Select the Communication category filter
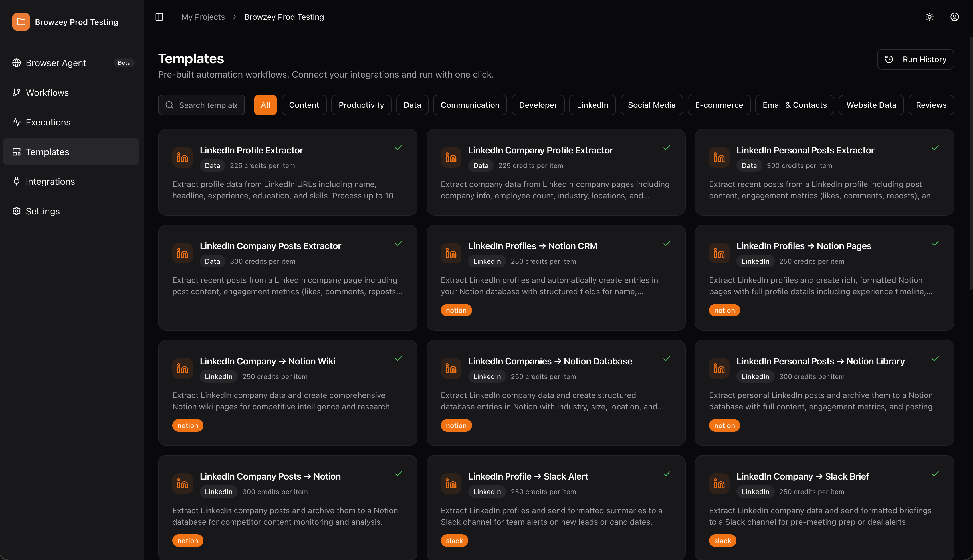973x560 pixels. click(470, 105)
